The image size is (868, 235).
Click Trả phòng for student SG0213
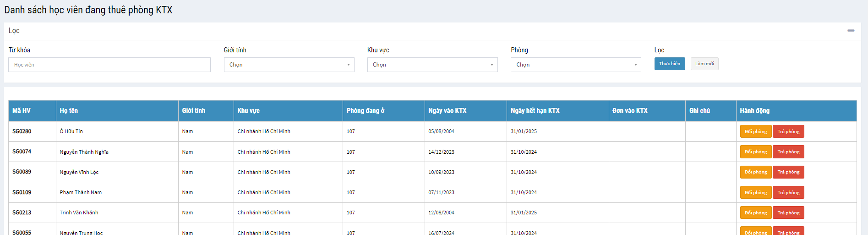[x=788, y=213]
